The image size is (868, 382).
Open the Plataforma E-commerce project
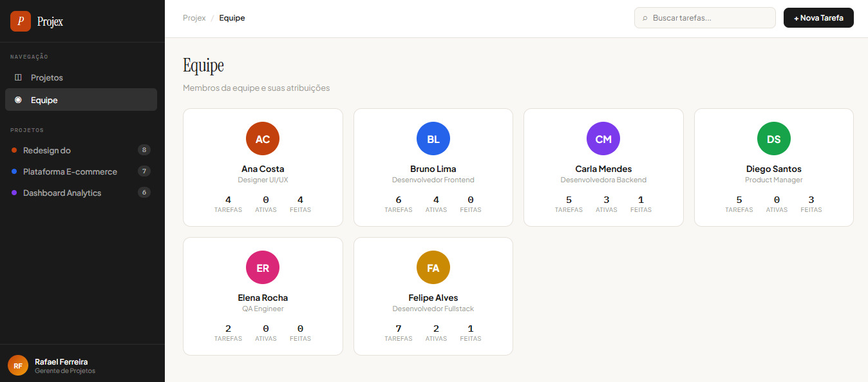[81, 171]
